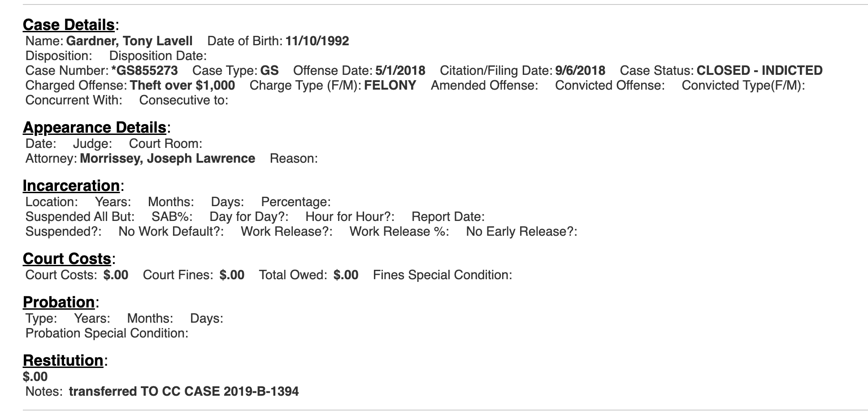The height and width of the screenshot is (415, 868).
Task: Click the date of birth 11/10/1992
Action: point(317,41)
